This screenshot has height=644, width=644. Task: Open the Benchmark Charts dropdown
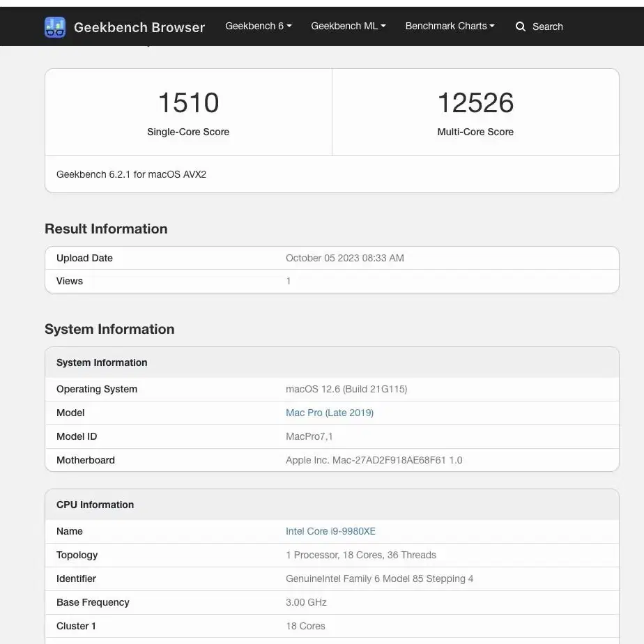coord(450,26)
